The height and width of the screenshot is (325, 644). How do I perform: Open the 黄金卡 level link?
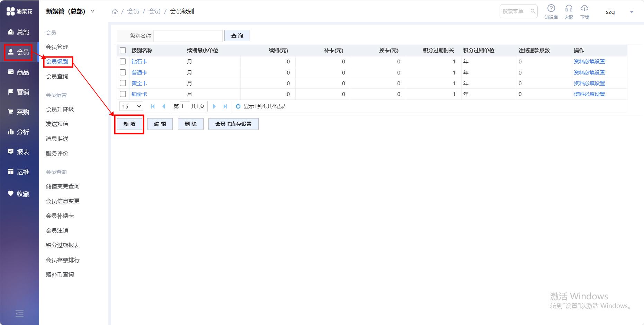tap(139, 83)
